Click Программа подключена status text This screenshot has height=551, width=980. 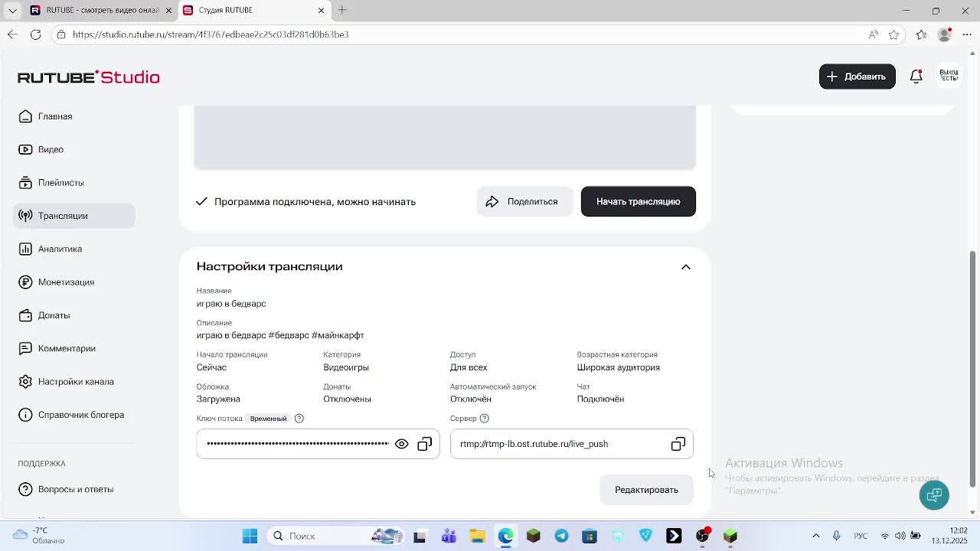(x=315, y=202)
